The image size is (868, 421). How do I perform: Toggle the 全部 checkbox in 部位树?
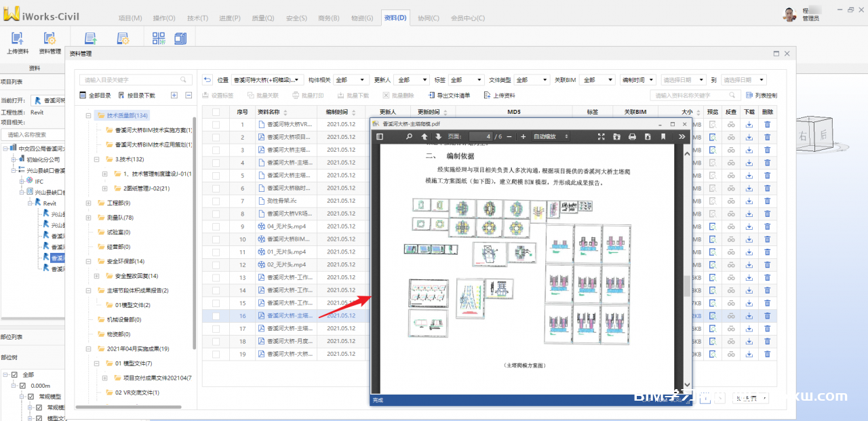pyautogui.click(x=14, y=374)
